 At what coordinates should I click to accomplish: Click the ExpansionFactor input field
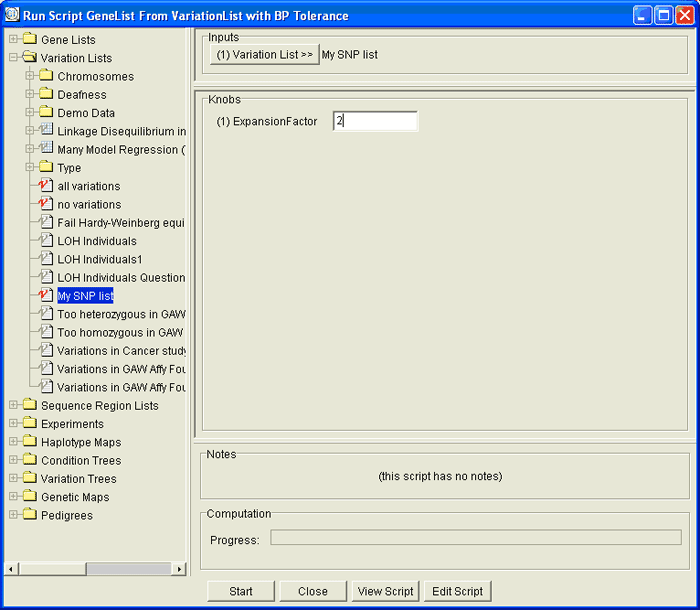(375, 121)
